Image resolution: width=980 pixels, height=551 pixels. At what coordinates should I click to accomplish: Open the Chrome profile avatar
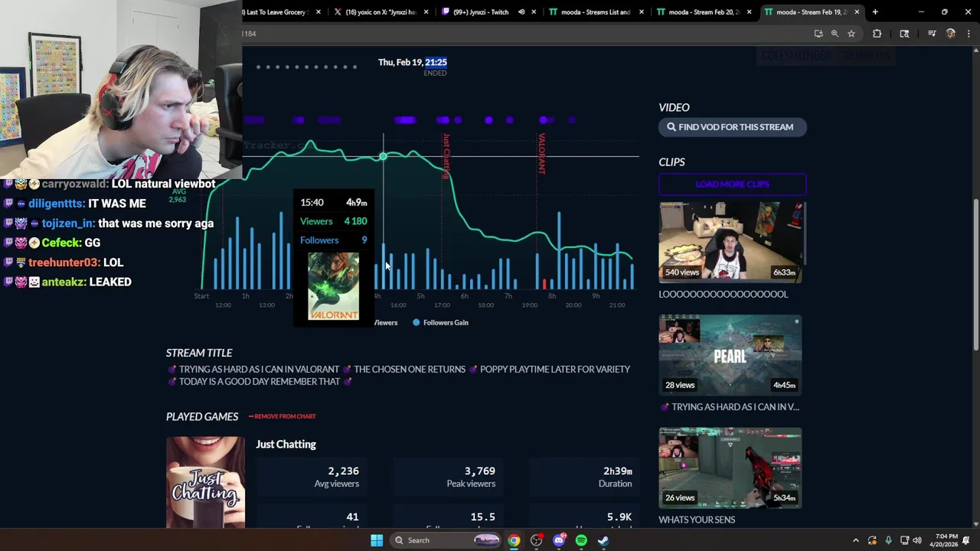point(951,34)
